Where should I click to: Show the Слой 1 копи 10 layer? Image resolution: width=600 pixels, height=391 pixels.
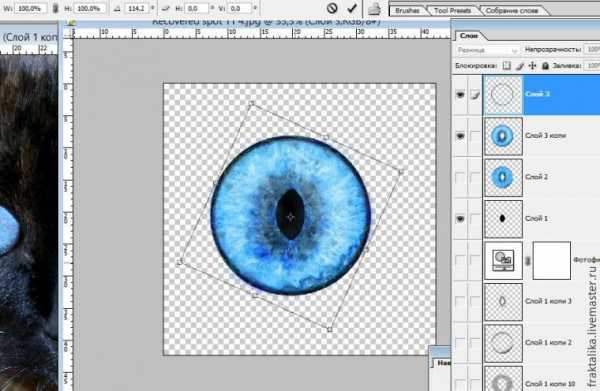click(x=460, y=384)
